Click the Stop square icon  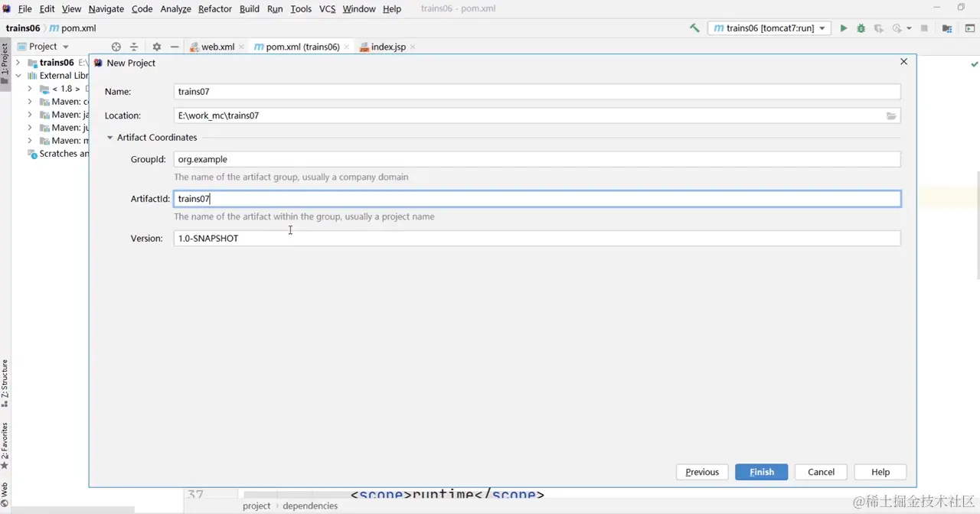point(924,28)
